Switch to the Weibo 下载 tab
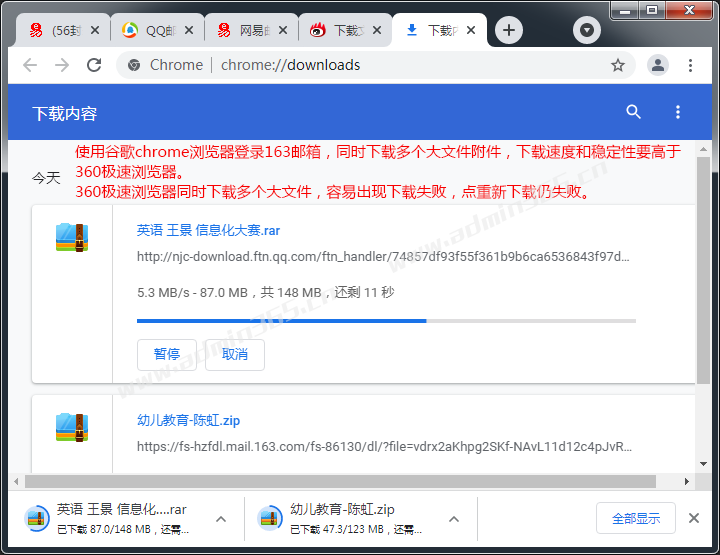Screen dimensions: 720x555 [x=345, y=30]
